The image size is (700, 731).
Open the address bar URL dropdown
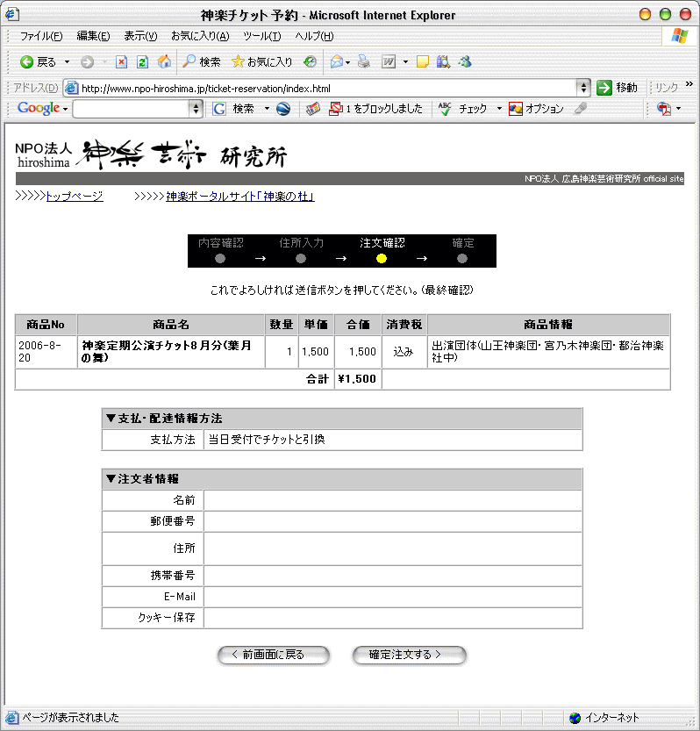[x=583, y=88]
